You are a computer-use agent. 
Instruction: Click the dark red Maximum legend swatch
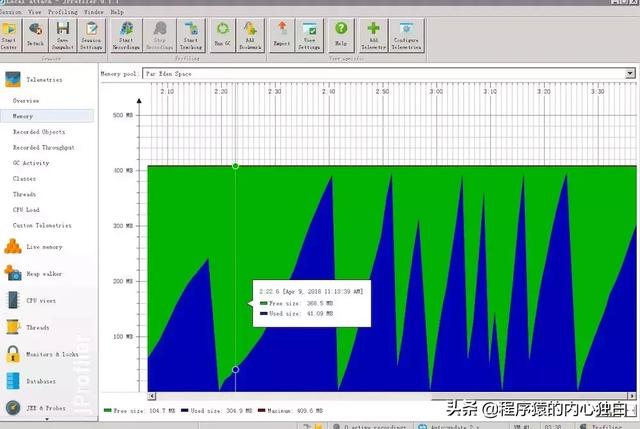click(x=262, y=410)
